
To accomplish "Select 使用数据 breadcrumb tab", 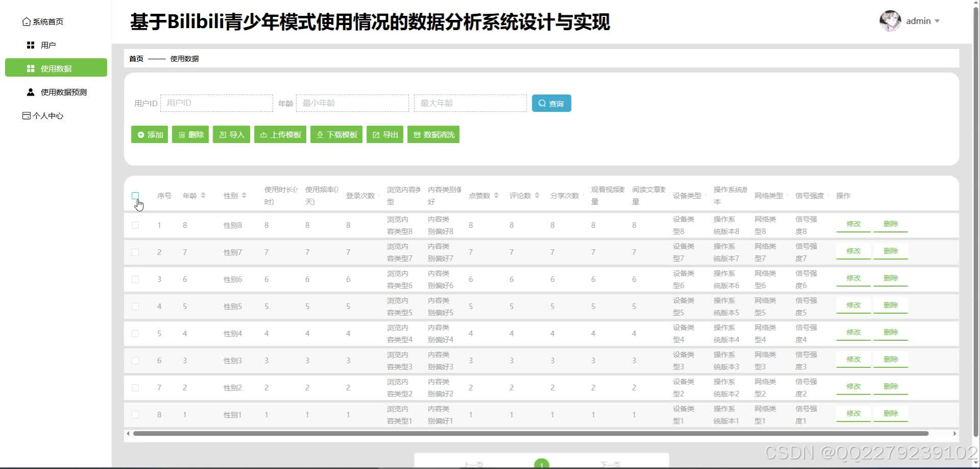I will 185,58.
